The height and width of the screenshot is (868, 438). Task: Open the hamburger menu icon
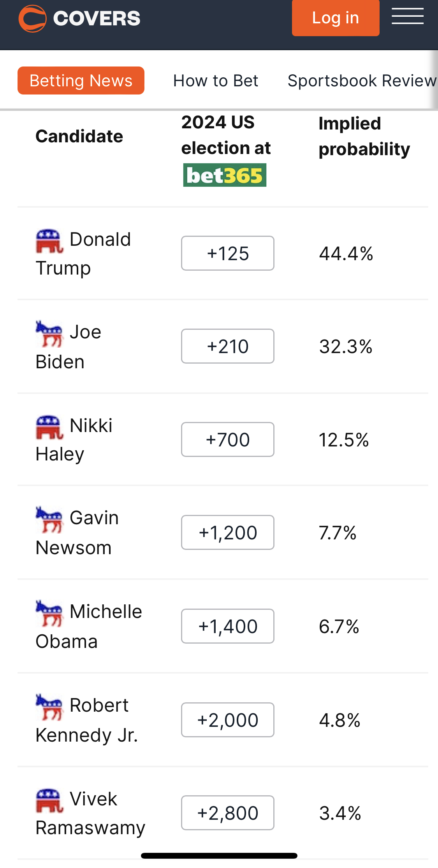pyautogui.click(x=407, y=16)
